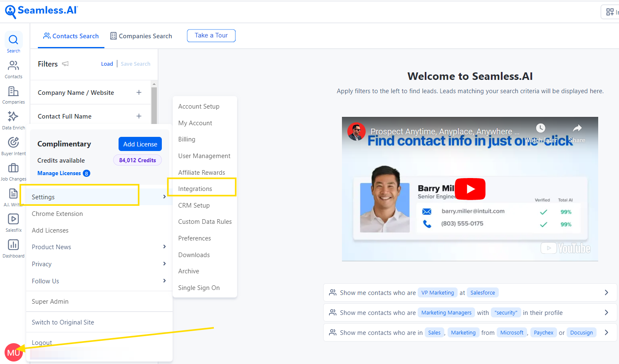Click apps grid icon top right
The height and width of the screenshot is (364, 619).
[610, 12]
